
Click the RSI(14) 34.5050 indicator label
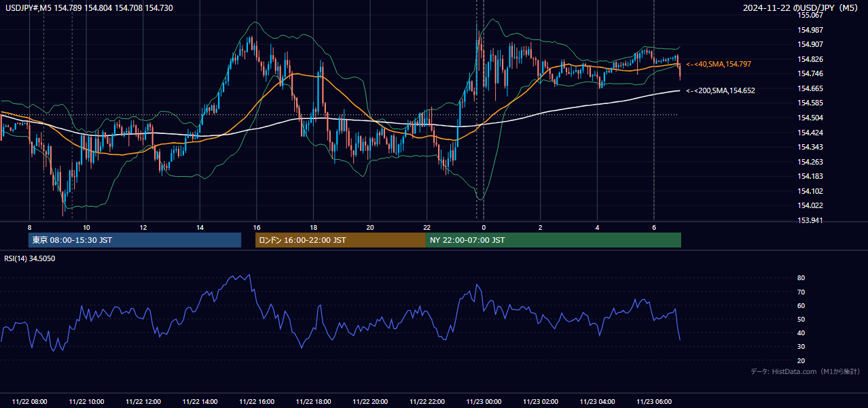(30, 258)
